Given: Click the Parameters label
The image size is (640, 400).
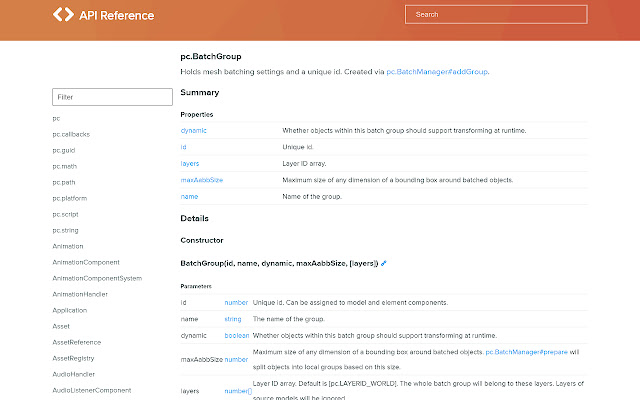Looking at the screenshot, I should click(x=196, y=286).
